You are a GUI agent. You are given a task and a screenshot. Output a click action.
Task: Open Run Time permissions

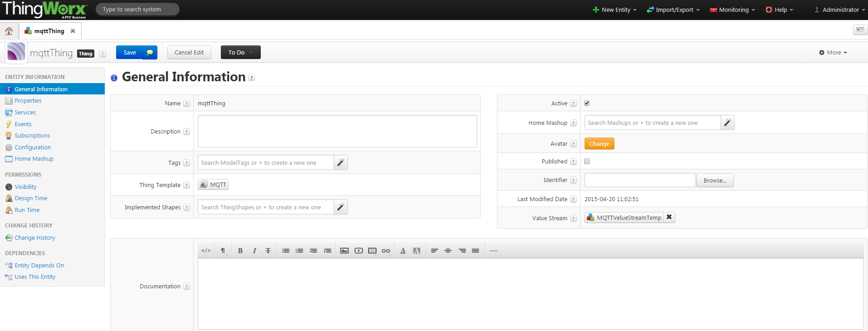click(x=27, y=210)
